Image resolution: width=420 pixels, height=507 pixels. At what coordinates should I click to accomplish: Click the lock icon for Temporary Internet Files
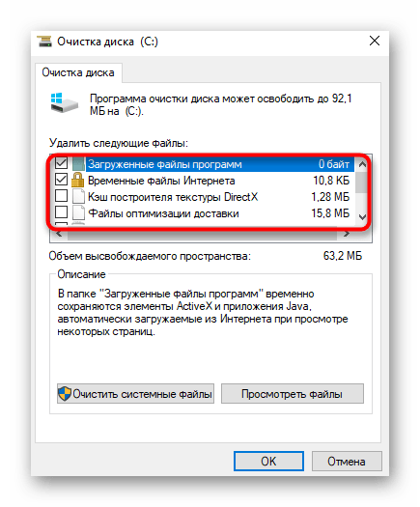(x=77, y=180)
